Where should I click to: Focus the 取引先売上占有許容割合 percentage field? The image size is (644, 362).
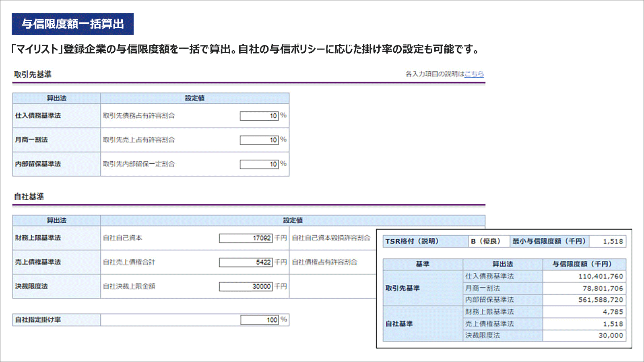[x=259, y=140]
